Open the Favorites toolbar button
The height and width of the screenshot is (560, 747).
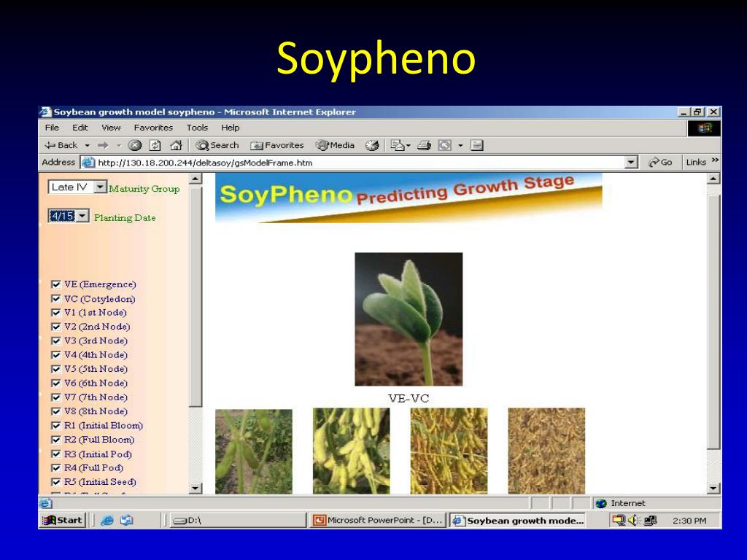pos(277,145)
